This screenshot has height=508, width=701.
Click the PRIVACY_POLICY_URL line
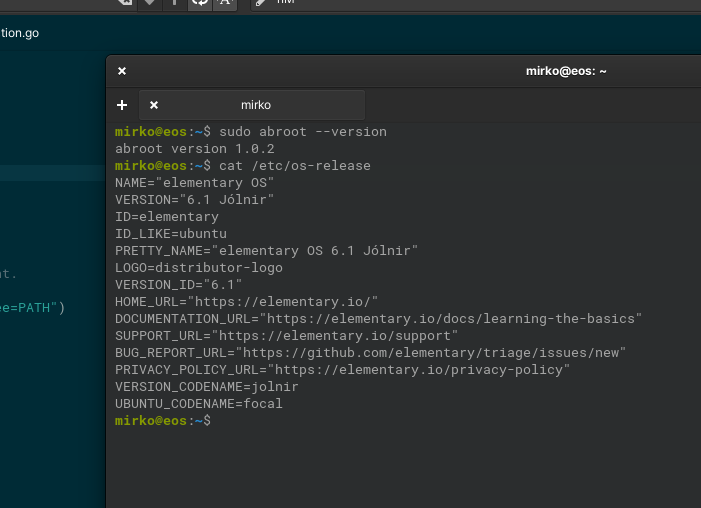click(342, 370)
